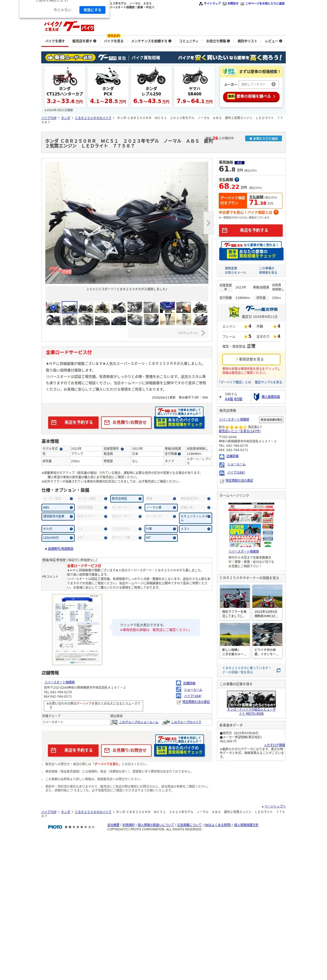Toggle the セル付 equipment tag
The image size is (327, 980).
click(x=58, y=529)
